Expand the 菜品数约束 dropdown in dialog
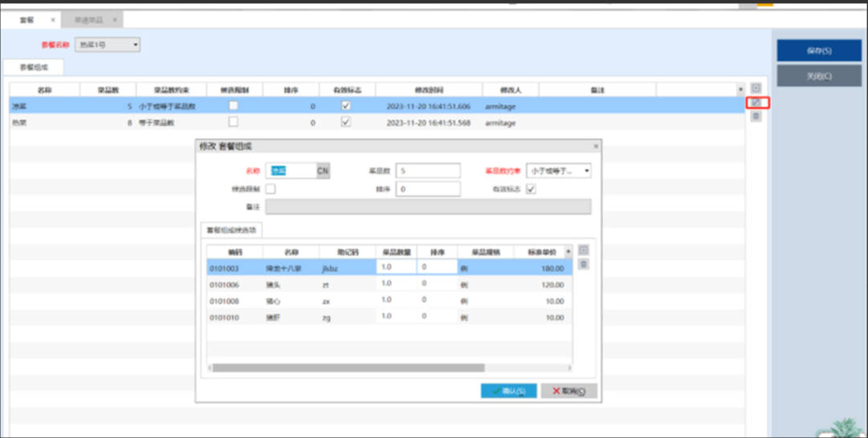Image resolution: width=868 pixels, height=438 pixels. point(586,171)
